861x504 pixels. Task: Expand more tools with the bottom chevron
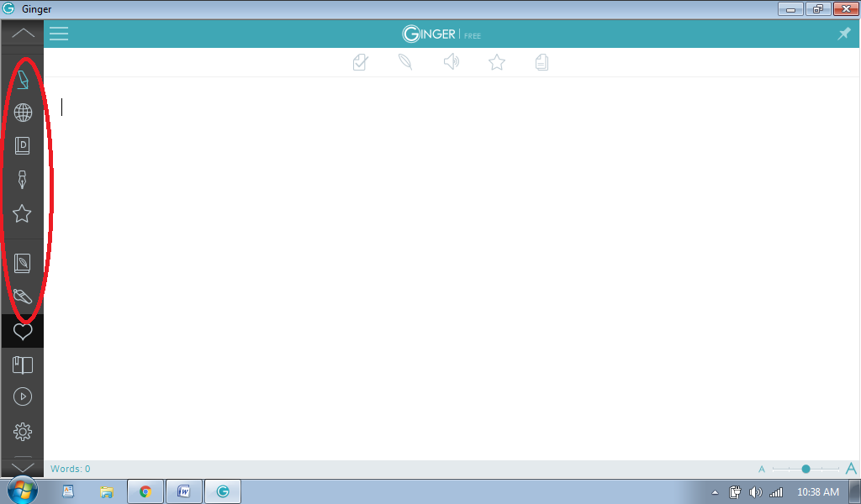pos(22,467)
